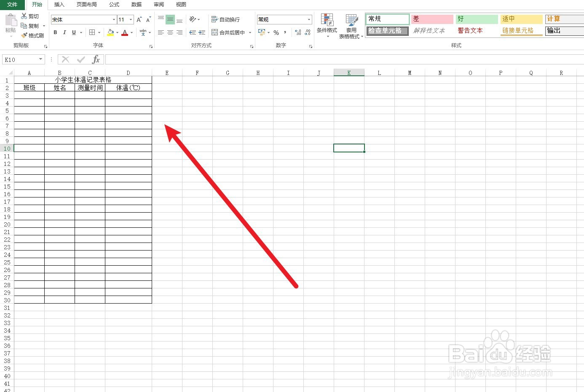Click accounting number format icon
Screen dimensions: 584x392
262,32
